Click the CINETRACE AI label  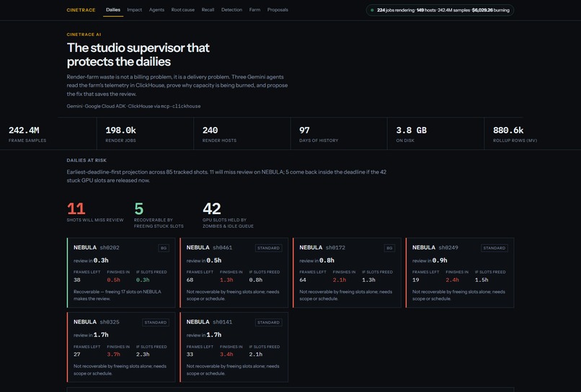click(84, 35)
